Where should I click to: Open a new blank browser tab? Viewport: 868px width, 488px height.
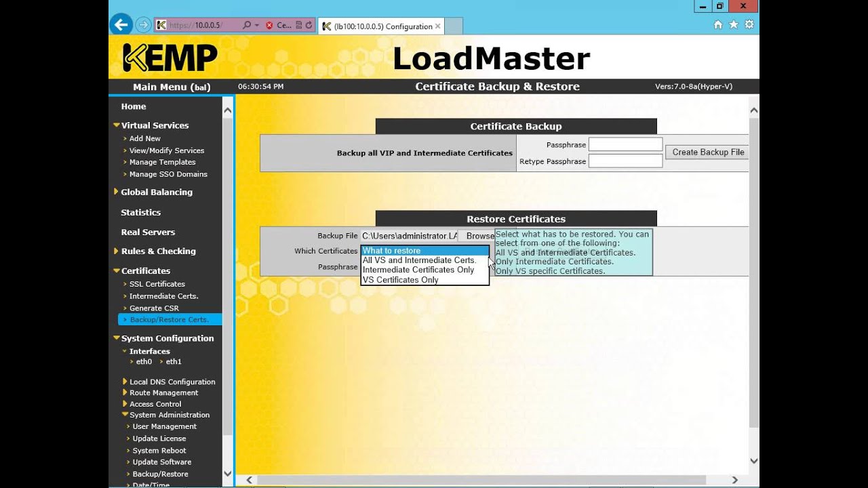click(454, 26)
